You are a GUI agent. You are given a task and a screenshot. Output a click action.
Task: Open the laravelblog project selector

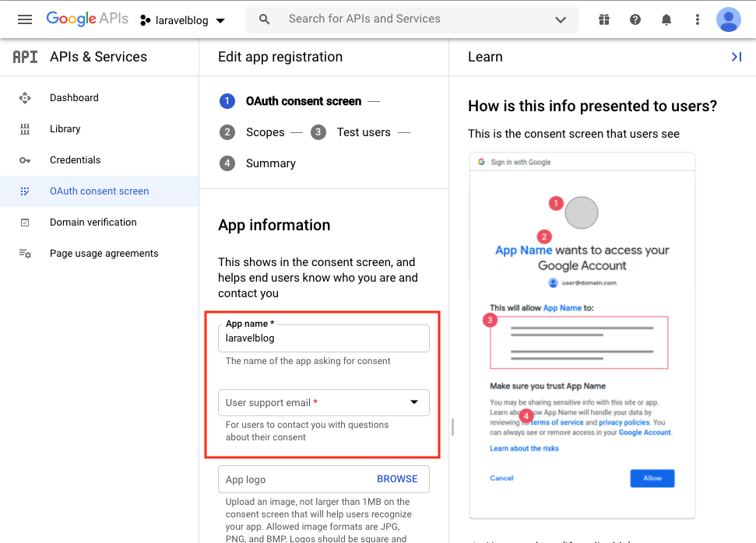tap(182, 20)
